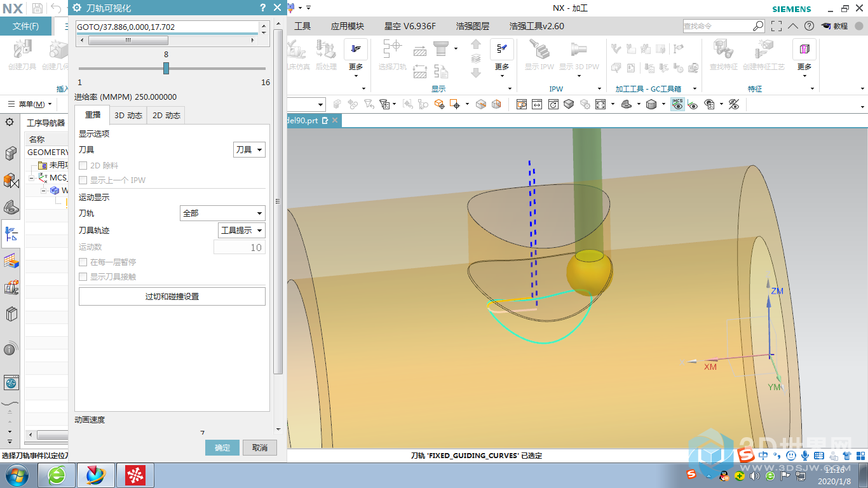Toggle the 显示刀具接触 checkbox
868x488 pixels.
(83, 276)
